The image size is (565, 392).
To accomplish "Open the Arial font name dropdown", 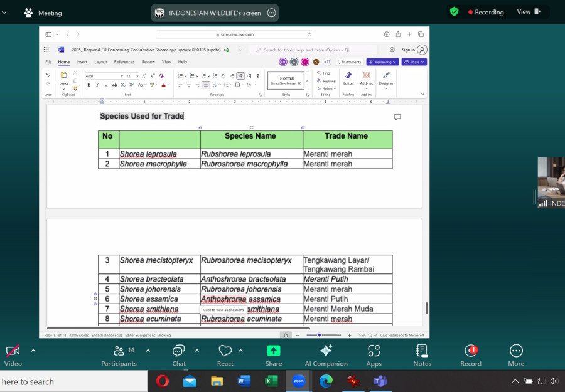I will tap(104, 76).
